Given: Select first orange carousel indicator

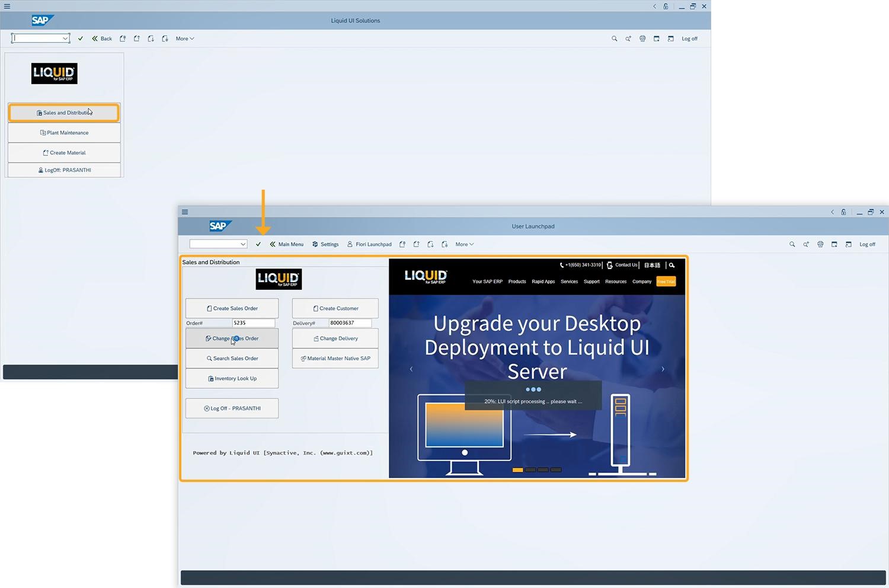Looking at the screenshot, I should pos(517,469).
